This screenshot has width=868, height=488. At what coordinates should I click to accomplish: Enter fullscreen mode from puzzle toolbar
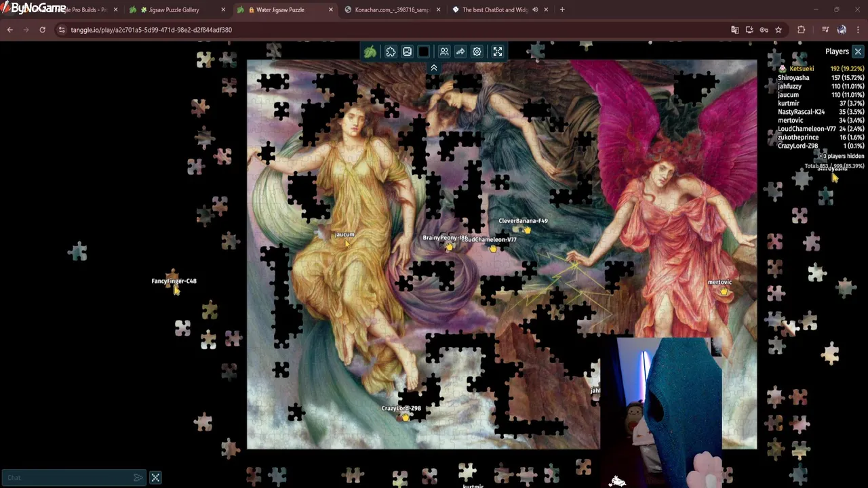click(x=498, y=52)
